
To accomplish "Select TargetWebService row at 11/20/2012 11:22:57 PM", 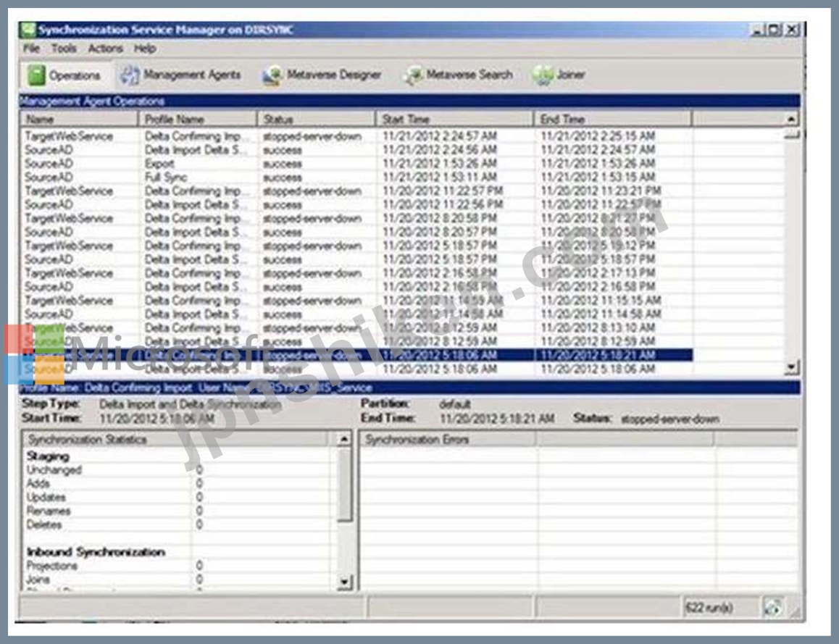I will tap(356, 191).
